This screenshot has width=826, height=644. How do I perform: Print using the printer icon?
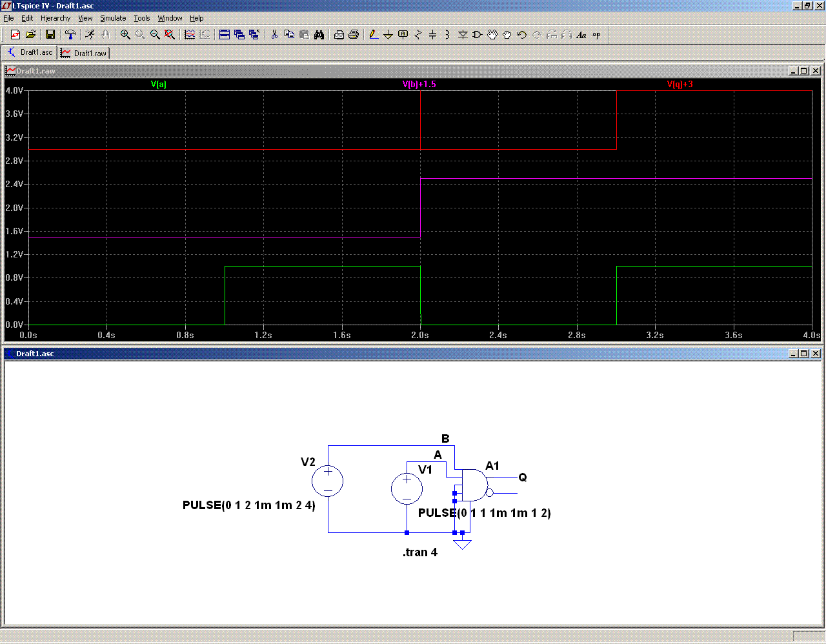click(354, 35)
